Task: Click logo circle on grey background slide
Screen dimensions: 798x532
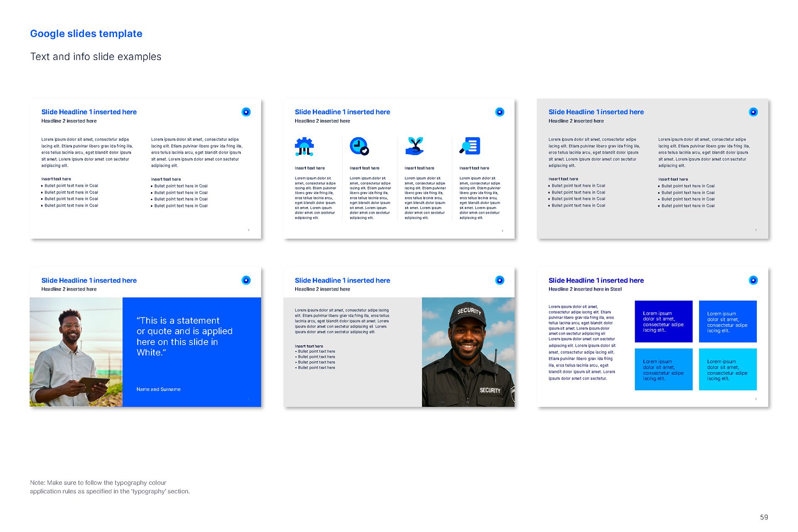Action: 753,112
